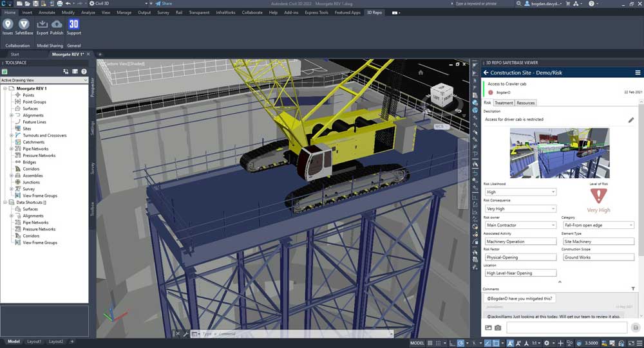Open 3D Repo Support
Image resolution: width=644 pixels, height=348 pixels.
(73, 27)
